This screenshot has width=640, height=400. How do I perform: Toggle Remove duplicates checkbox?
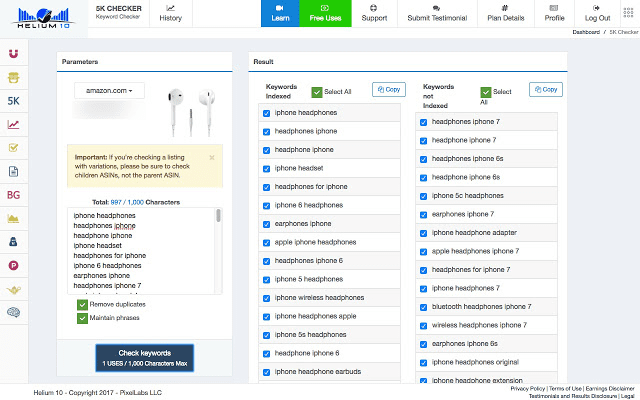(82, 304)
